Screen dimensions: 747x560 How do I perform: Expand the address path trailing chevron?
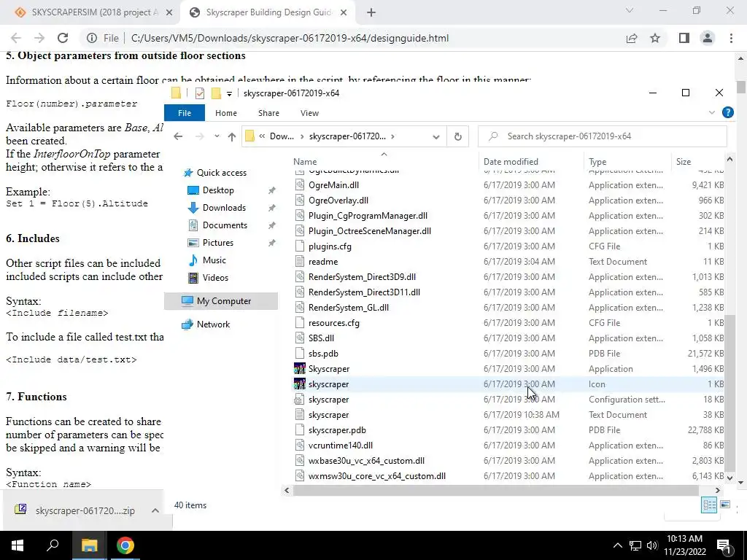pos(392,136)
